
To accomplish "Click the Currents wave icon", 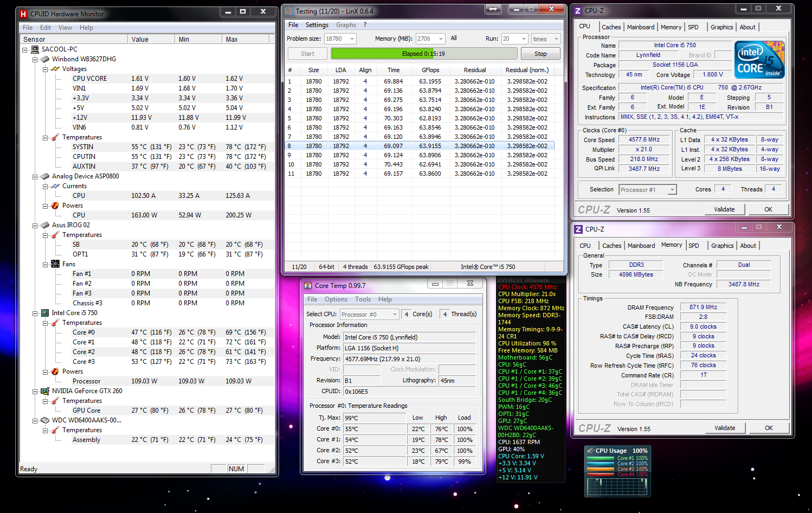I will [55, 186].
